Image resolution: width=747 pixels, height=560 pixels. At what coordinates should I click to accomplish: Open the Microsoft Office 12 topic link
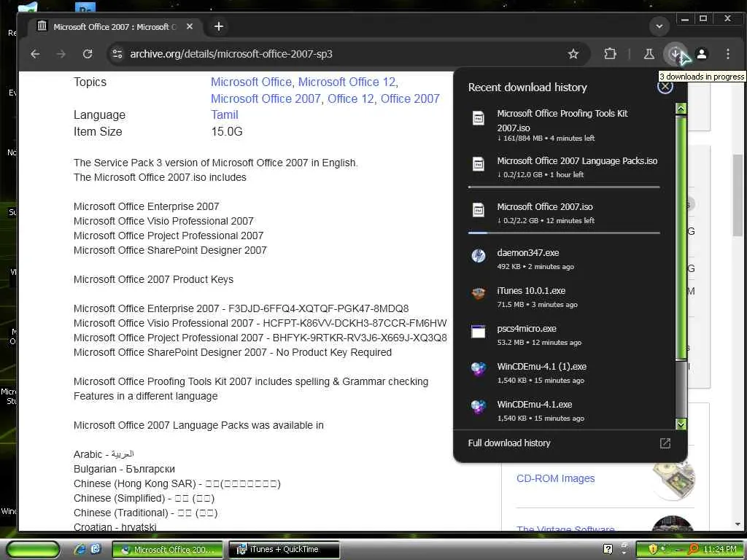coord(347,82)
